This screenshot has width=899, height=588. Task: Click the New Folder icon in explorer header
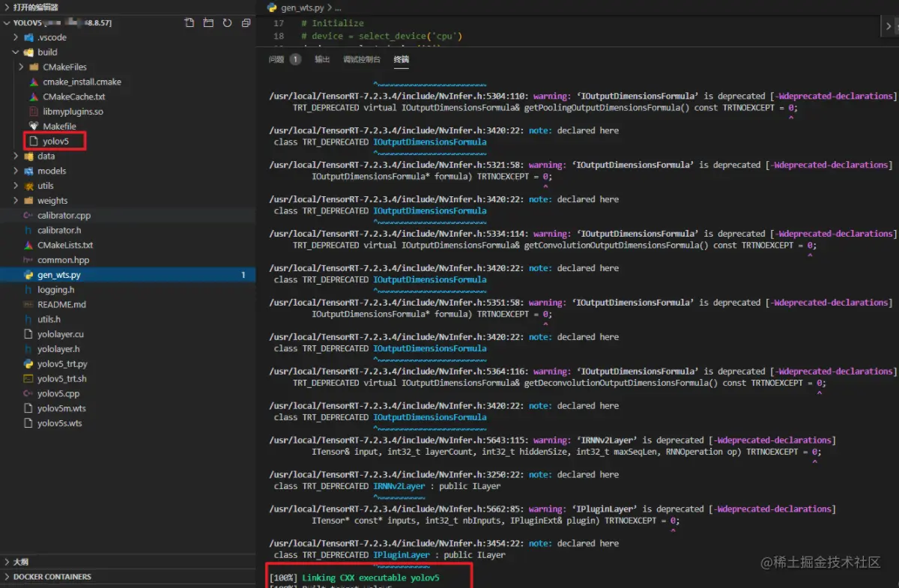[x=208, y=22]
